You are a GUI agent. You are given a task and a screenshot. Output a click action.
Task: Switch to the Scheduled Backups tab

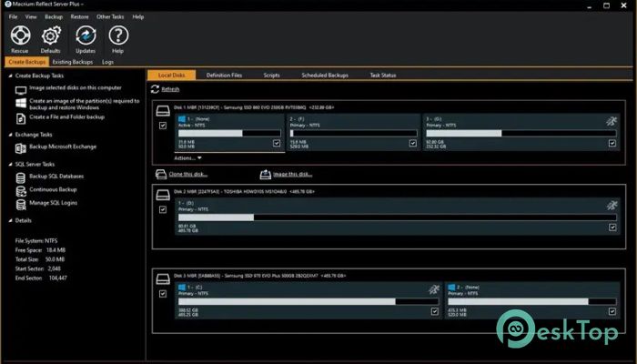(x=325, y=76)
